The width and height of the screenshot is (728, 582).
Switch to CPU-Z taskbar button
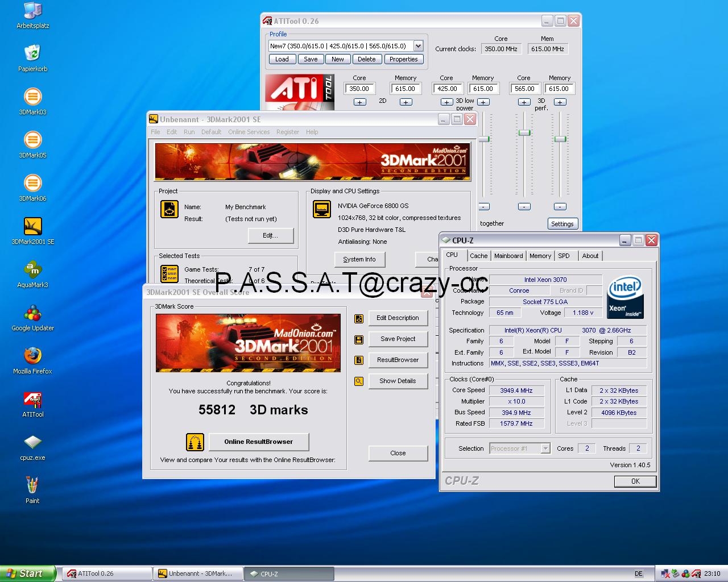coord(290,573)
